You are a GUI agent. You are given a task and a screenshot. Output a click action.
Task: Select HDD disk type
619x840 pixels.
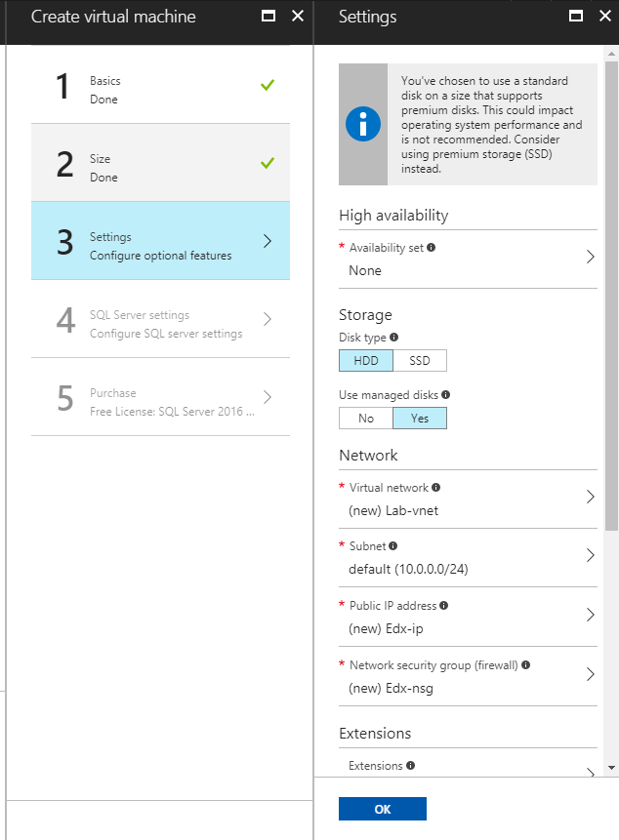[x=366, y=361]
